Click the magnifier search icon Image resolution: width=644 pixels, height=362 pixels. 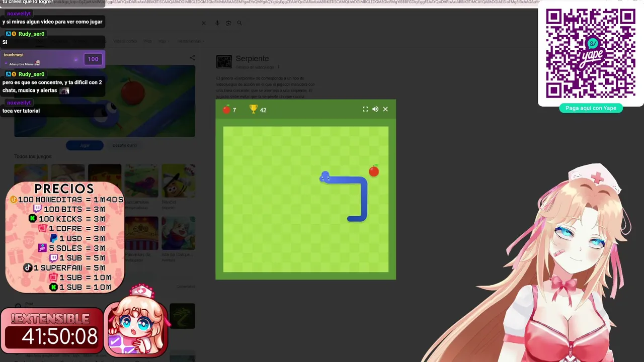pos(239,23)
